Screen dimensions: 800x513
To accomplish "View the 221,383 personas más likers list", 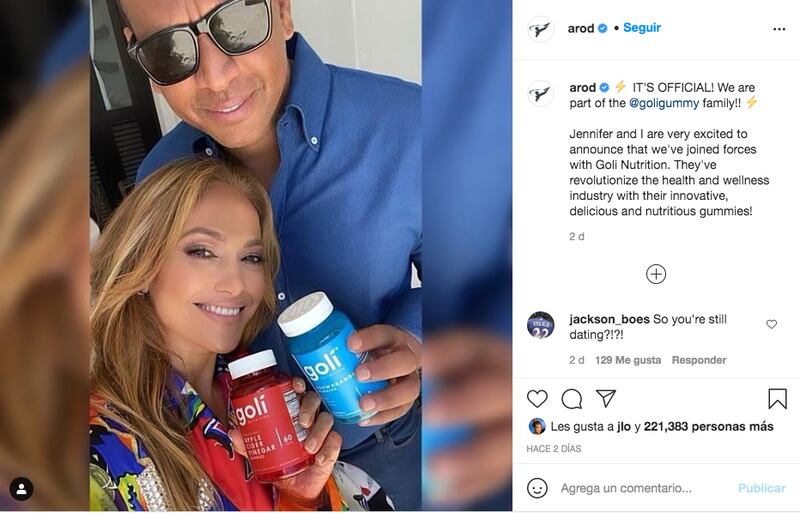I will (709, 426).
